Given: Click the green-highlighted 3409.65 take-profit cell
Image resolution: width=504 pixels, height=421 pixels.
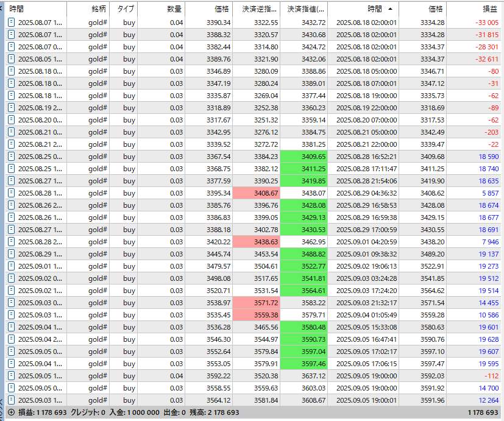Looking at the screenshot, I should [x=304, y=157].
